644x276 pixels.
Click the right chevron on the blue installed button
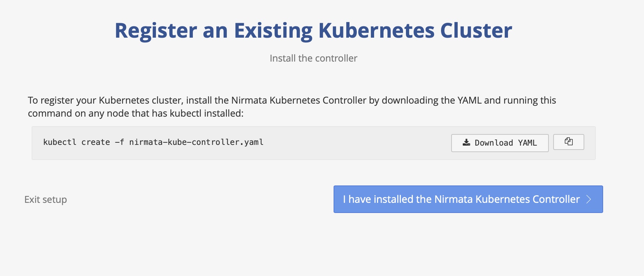click(589, 199)
